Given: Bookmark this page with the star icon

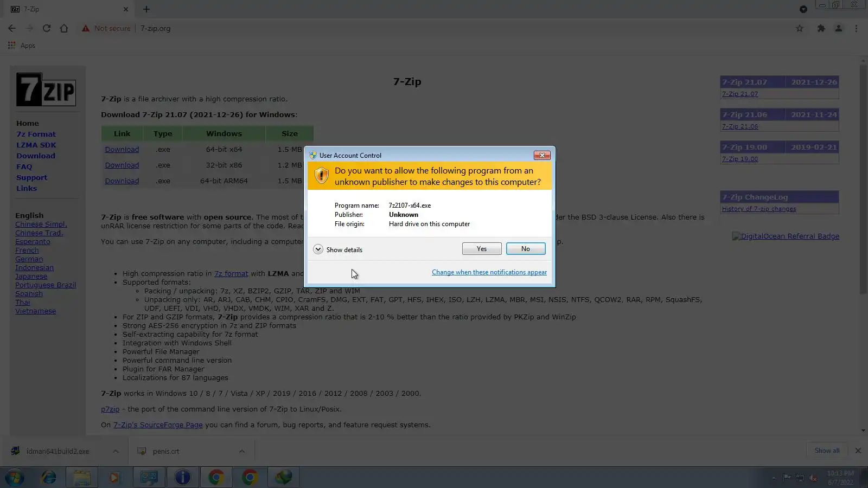Looking at the screenshot, I should point(800,28).
